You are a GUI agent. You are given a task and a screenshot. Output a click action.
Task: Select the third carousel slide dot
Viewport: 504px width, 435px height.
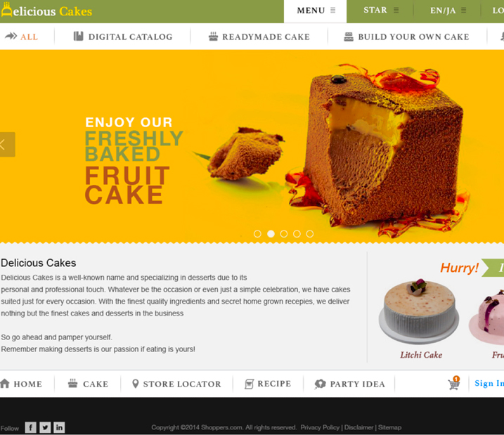coord(284,234)
